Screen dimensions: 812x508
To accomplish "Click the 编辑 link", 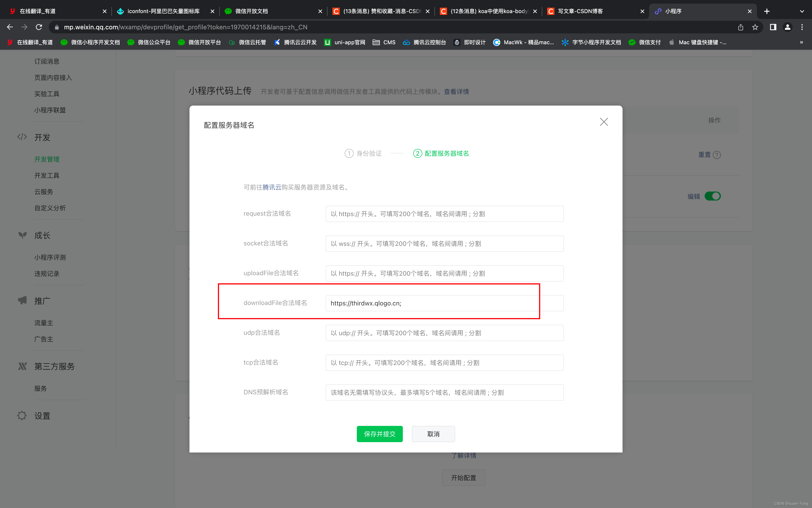I will tap(694, 196).
